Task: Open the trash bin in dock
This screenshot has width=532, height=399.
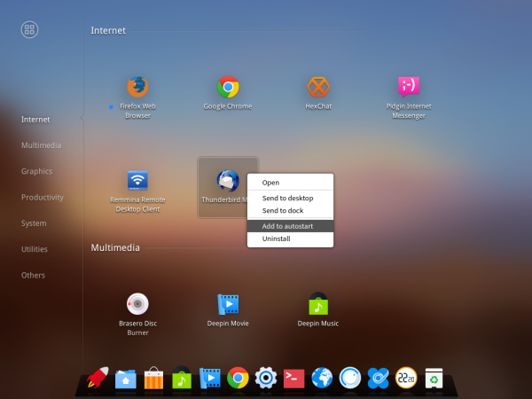Action: (434, 378)
